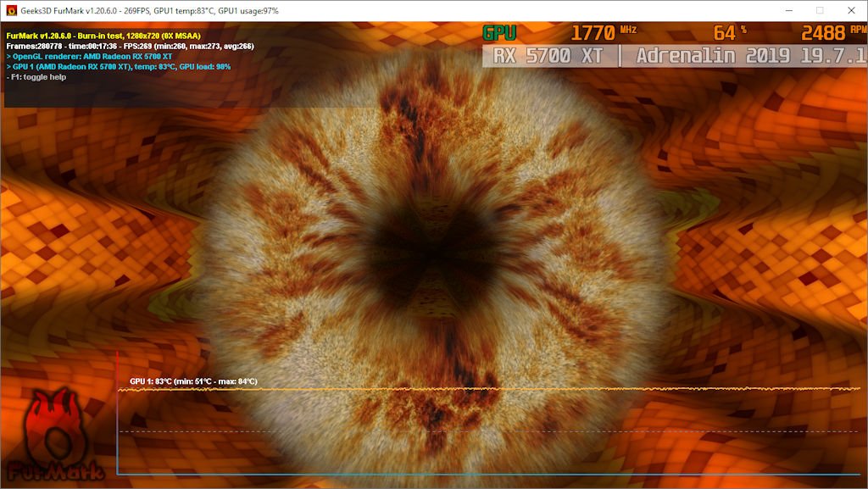This screenshot has height=489, width=868.
Task: Click the 'Adrenalin 2019 19.7.1' label
Action: 751,56
